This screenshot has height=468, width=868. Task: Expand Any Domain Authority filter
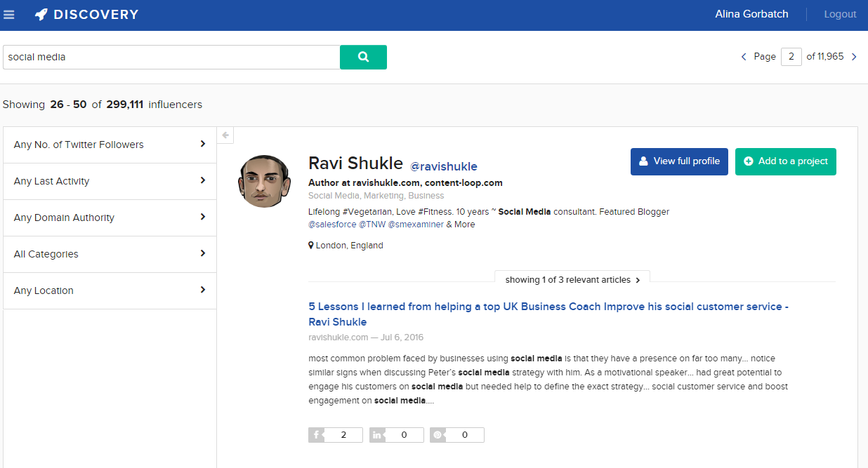click(110, 218)
